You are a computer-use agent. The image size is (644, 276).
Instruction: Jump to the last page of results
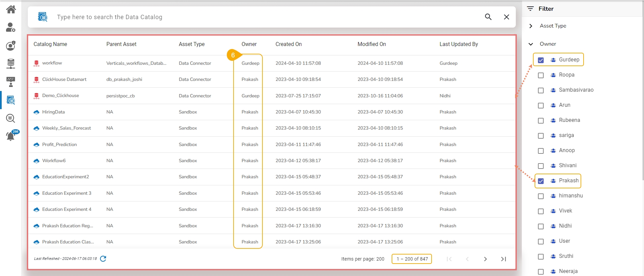(x=503, y=259)
